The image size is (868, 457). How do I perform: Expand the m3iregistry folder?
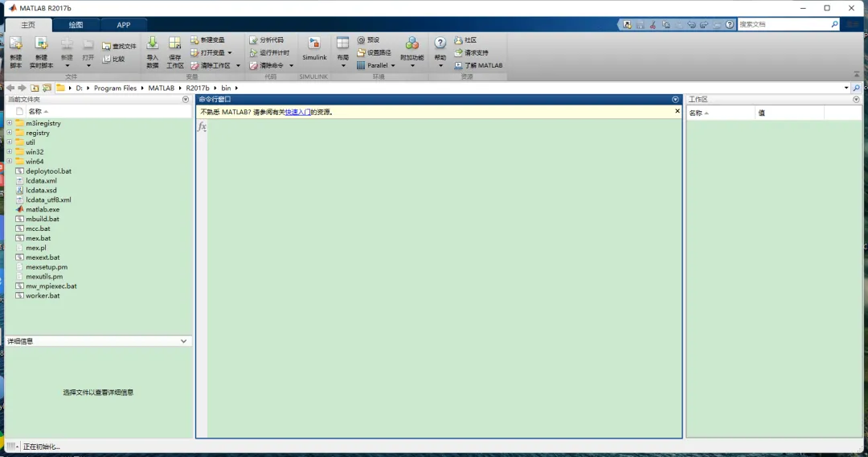tap(10, 123)
